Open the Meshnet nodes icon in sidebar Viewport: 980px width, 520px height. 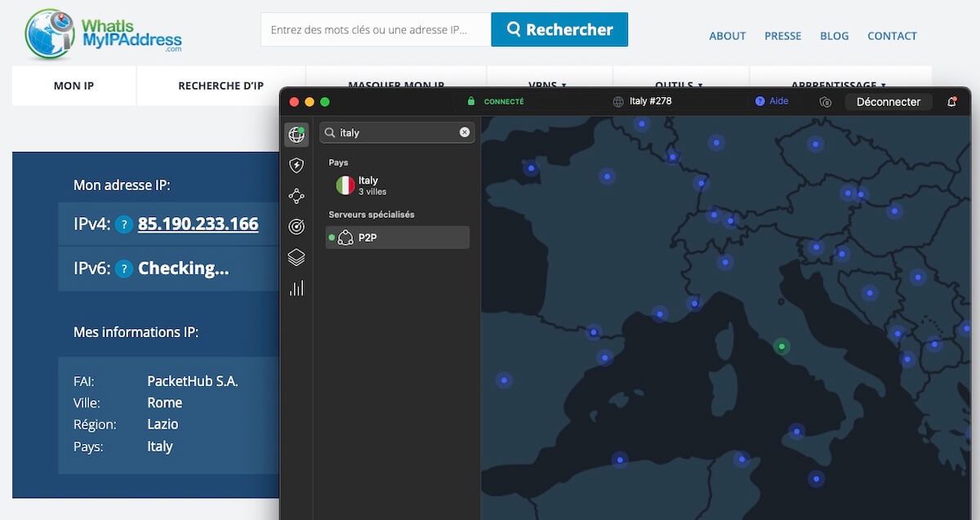pos(296,196)
